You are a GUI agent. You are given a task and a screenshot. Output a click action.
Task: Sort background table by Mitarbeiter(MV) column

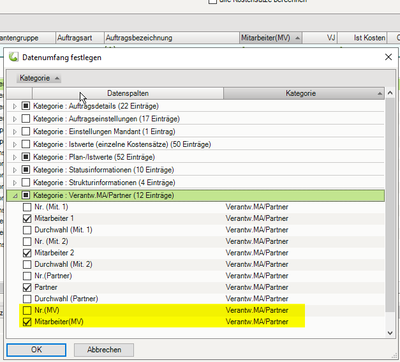pos(271,38)
